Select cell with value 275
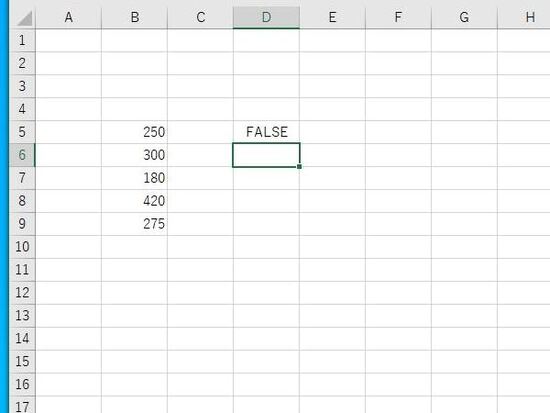Viewport: 550px width, 413px height. 135,224
